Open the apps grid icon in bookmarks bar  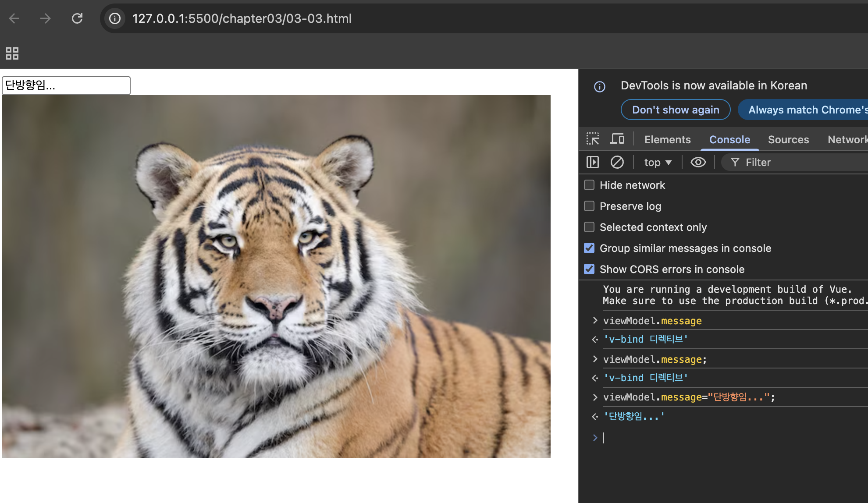click(12, 53)
